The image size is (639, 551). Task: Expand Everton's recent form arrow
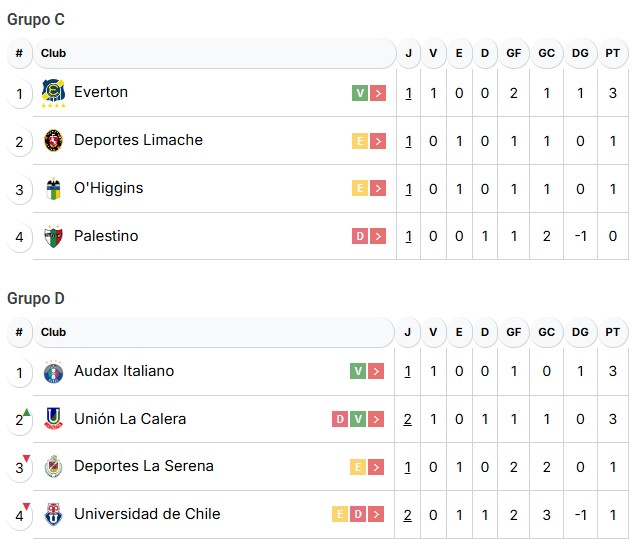(x=378, y=93)
